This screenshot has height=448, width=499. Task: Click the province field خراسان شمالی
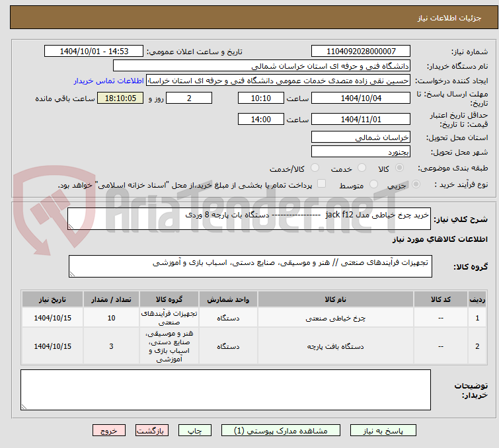(361, 137)
